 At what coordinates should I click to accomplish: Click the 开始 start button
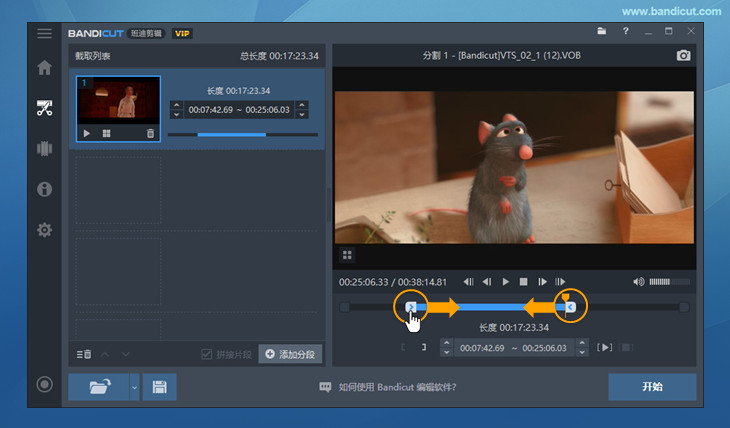[x=652, y=387]
